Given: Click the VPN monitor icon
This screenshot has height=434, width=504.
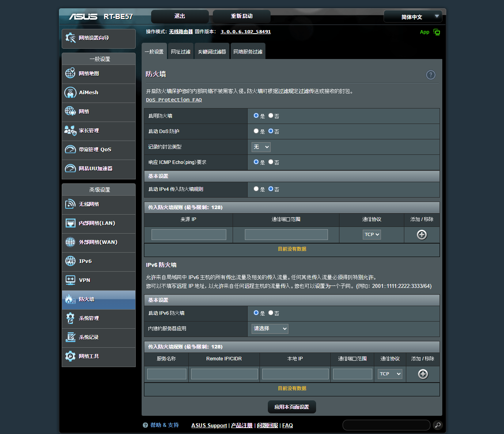Looking at the screenshot, I should 70,280.
